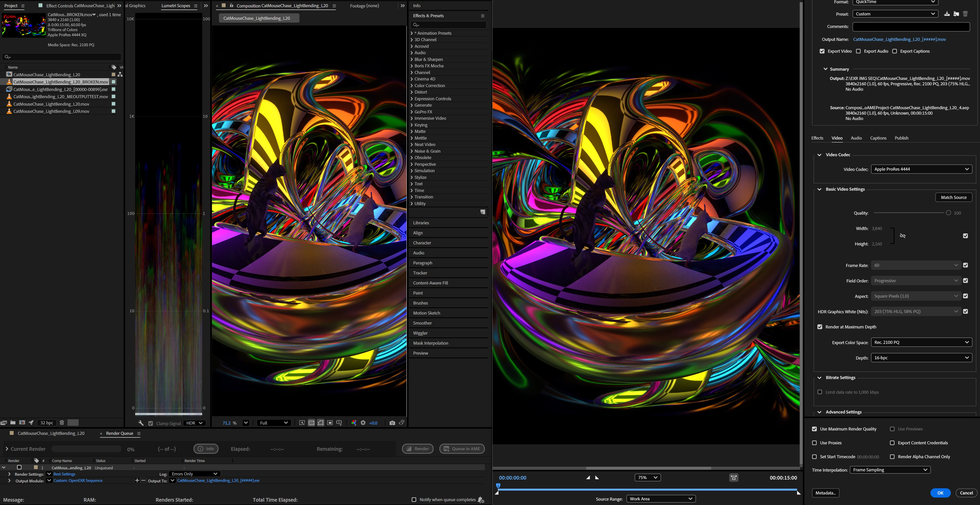Click the delete preset trash icon
Viewport: 980px width, 505px height.
(x=965, y=14)
